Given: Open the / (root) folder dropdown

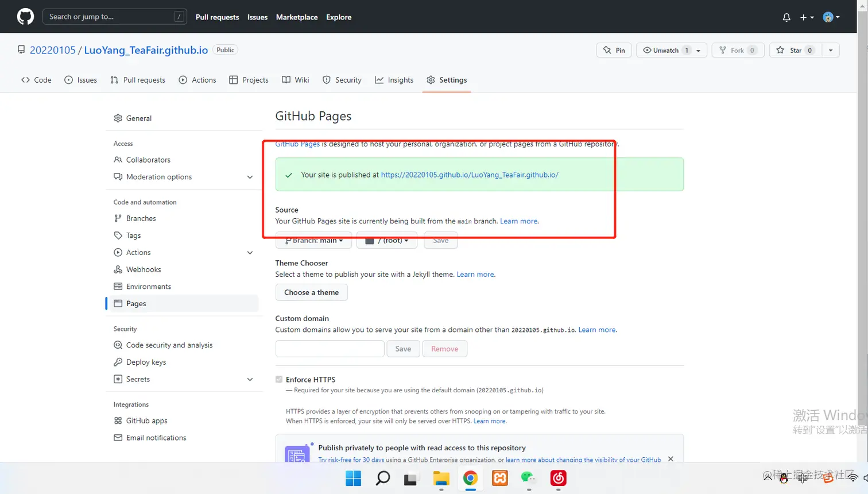Looking at the screenshot, I should pos(387,241).
